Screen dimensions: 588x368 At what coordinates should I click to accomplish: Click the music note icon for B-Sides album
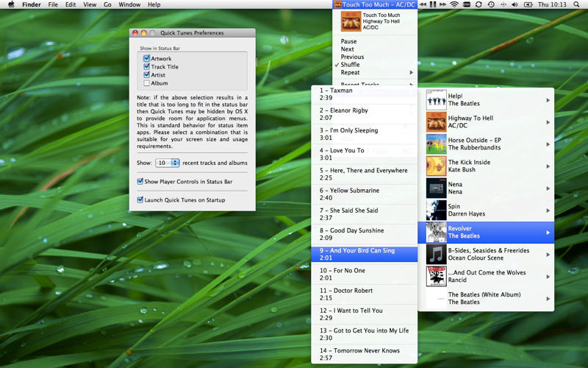click(436, 255)
